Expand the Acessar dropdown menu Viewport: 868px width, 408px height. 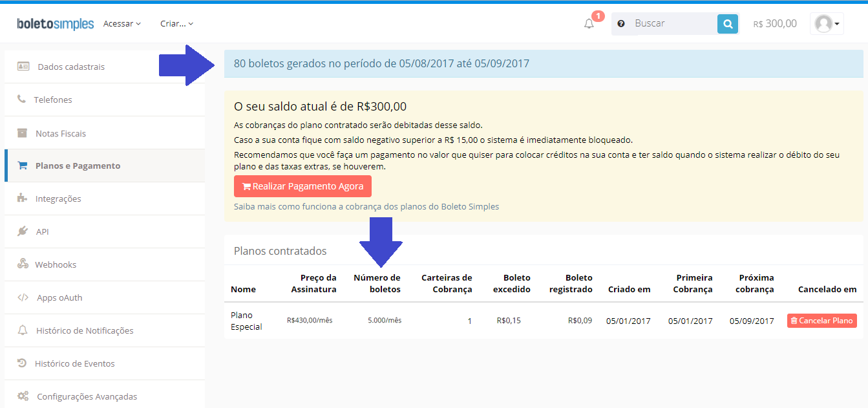(x=122, y=24)
